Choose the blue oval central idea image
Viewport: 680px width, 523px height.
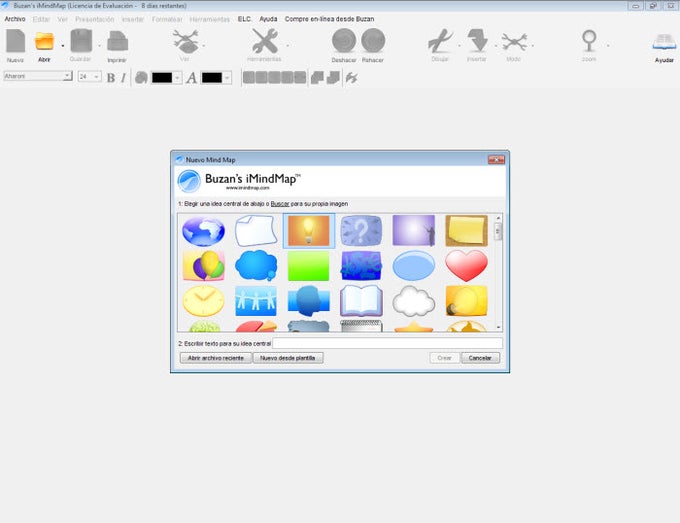coord(414,265)
